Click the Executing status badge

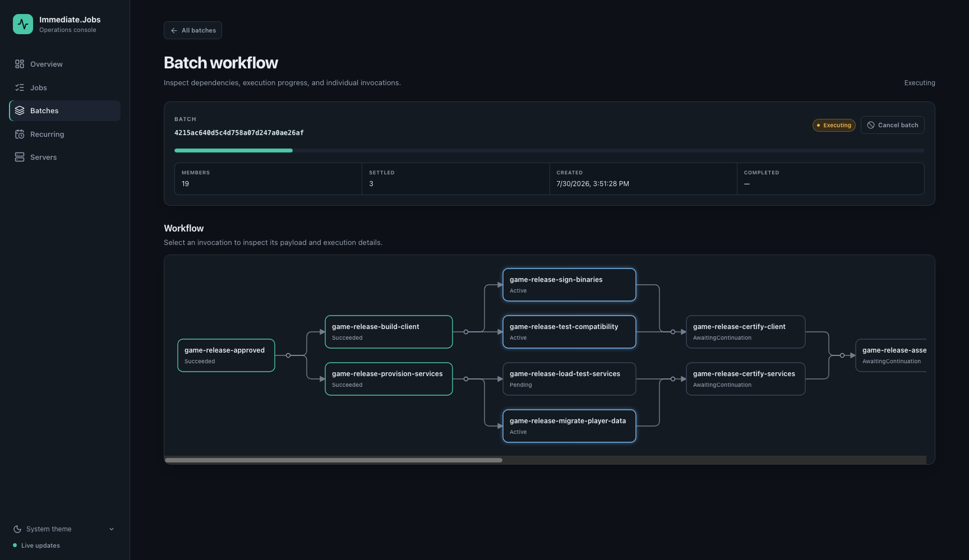834,125
